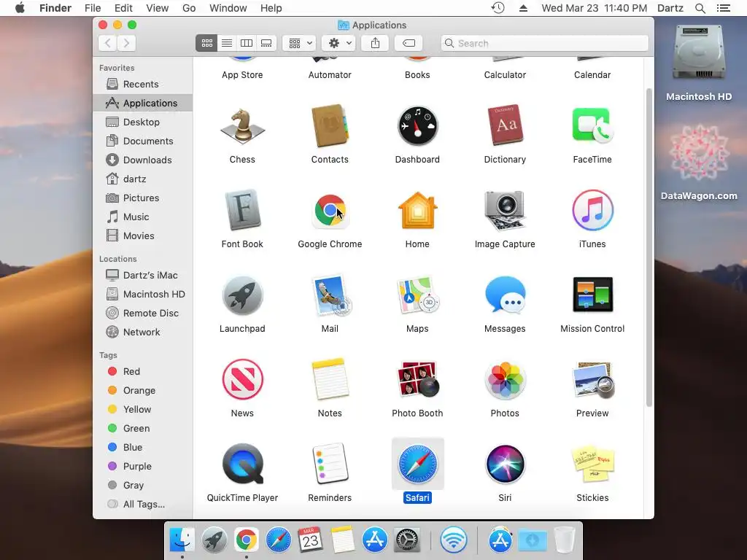Open the Preview application
Viewport: 747px width, 560px height.
pyautogui.click(x=592, y=379)
